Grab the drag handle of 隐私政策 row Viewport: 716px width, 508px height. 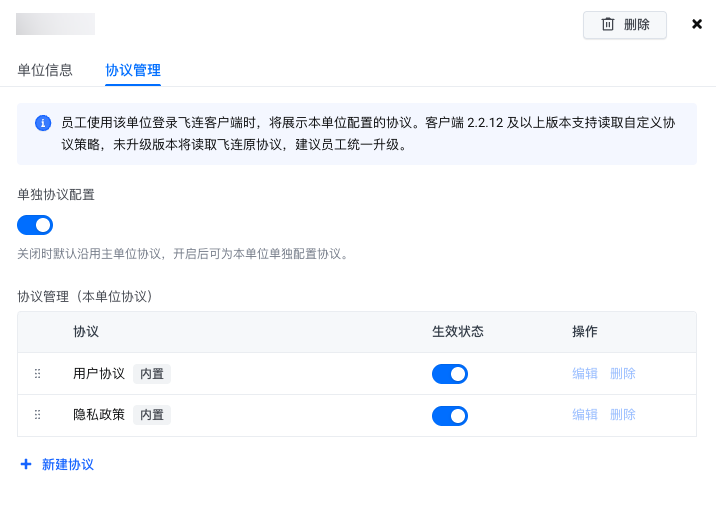37,415
